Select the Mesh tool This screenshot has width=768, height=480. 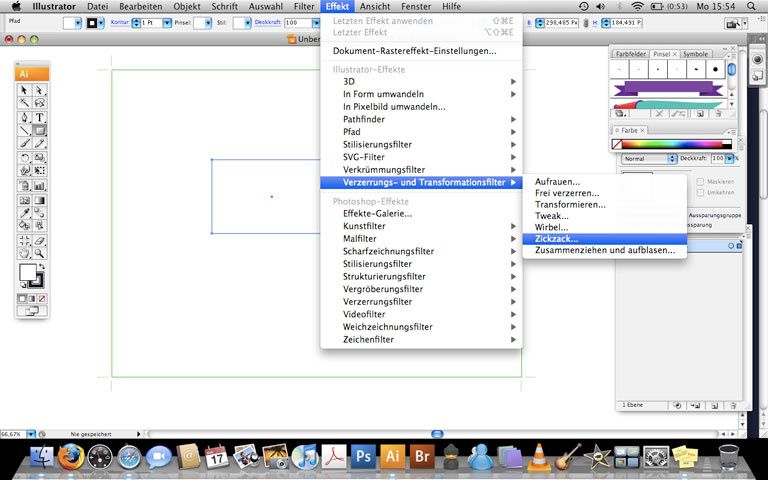click(x=24, y=200)
